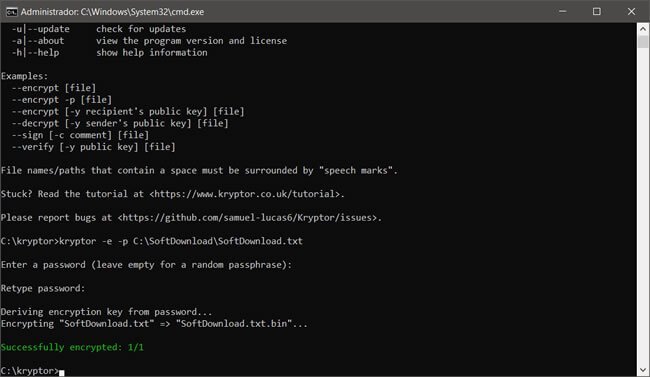650x377 pixels.
Task: Click the '--encrypt -p [file]' example
Action: click(62, 100)
